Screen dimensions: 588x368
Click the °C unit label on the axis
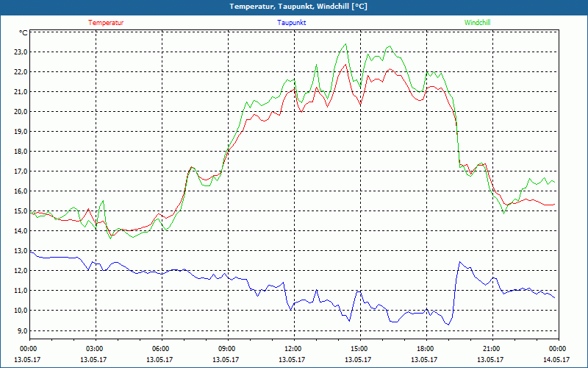click(23, 33)
